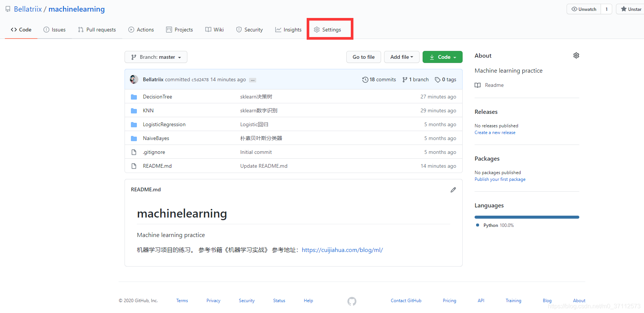Image resolution: width=644 pixels, height=313 pixels.
Task: Open the LogisticRegression folder
Action: coord(164,124)
